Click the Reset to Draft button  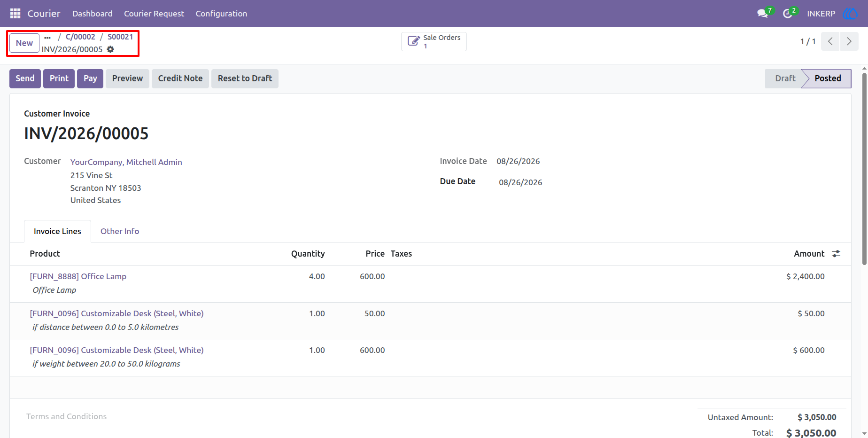(x=245, y=78)
